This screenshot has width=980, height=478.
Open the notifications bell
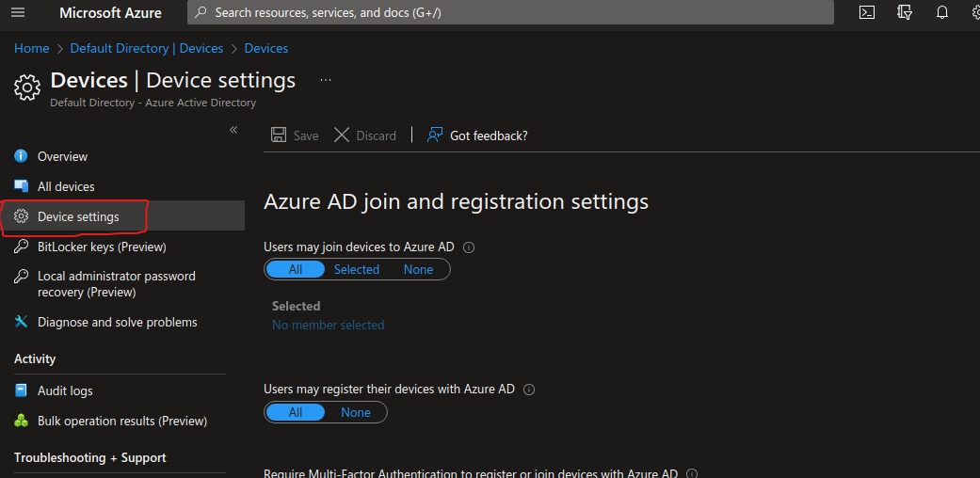coord(942,12)
